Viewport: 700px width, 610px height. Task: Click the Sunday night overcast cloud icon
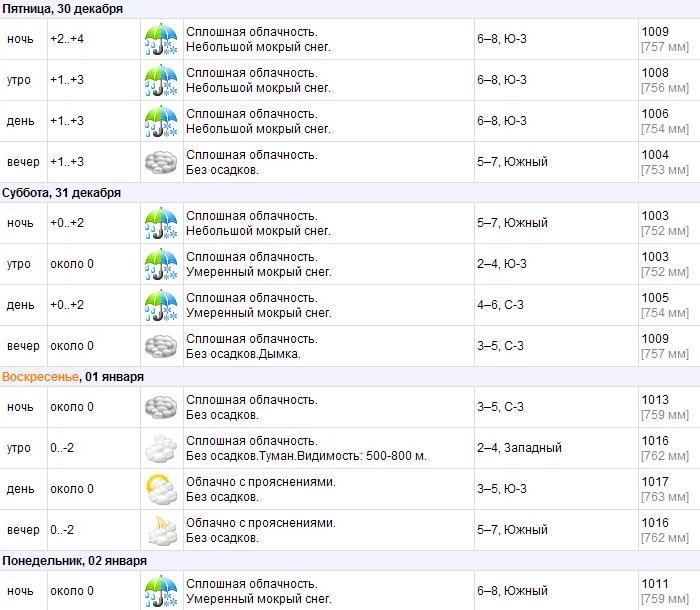click(x=161, y=407)
